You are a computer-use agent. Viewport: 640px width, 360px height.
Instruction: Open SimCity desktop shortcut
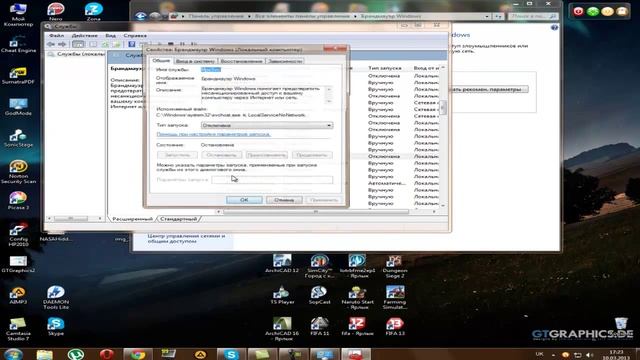tap(319, 266)
